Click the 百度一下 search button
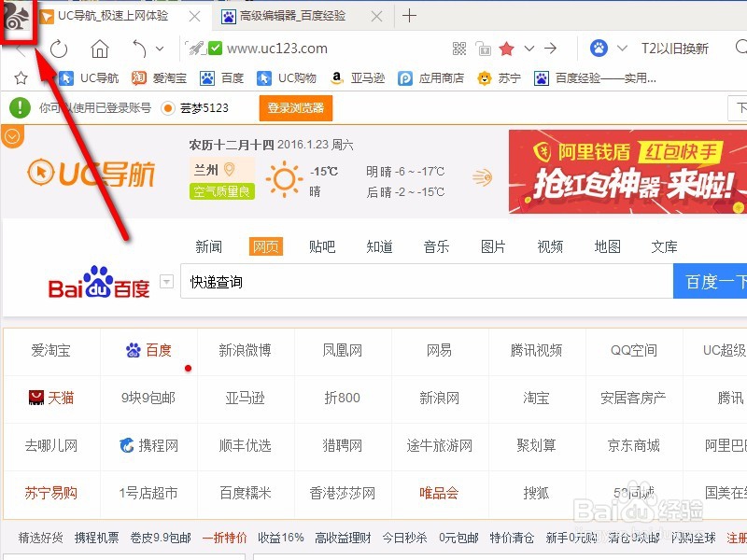This screenshot has height=560, width=747. point(711,282)
